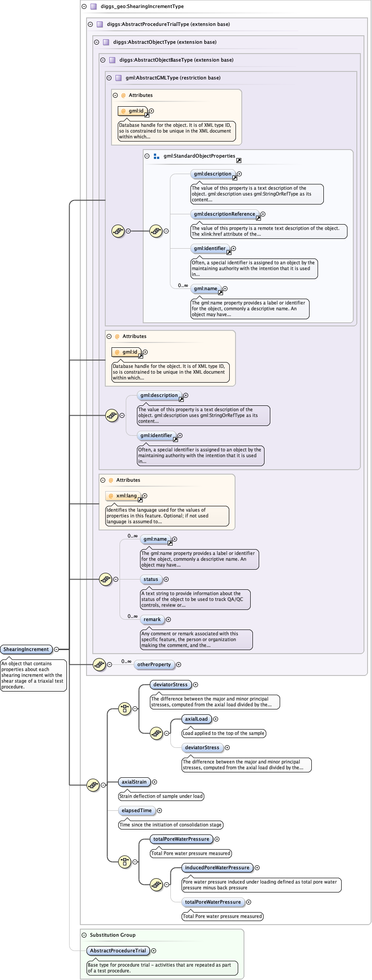
Task: Select the axialLoad element
Action: 196,719
